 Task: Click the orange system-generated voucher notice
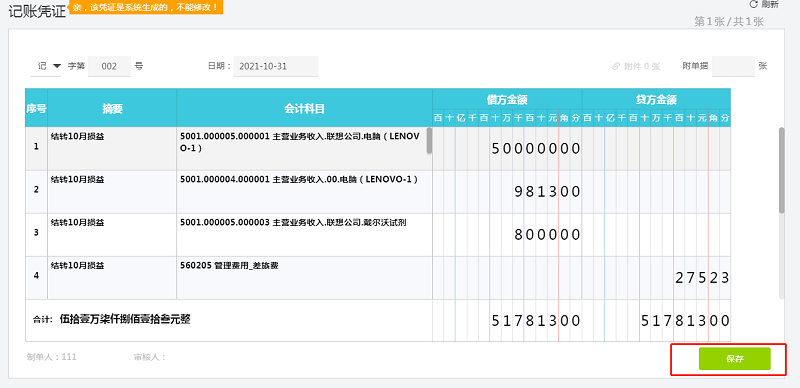146,7
